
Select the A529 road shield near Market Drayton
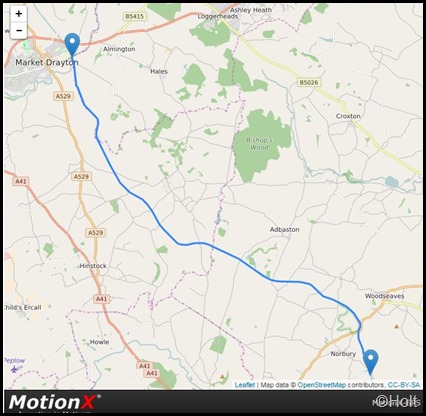[x=63, y=96]
